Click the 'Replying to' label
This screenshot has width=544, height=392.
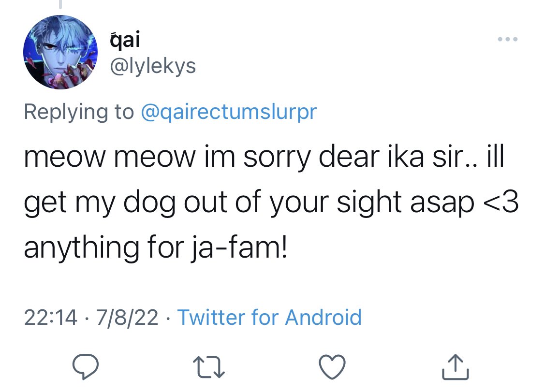[x=79, y=112]
